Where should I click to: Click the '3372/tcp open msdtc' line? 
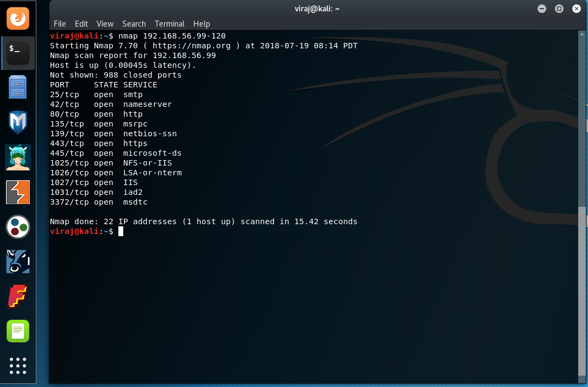pos(99,202)
